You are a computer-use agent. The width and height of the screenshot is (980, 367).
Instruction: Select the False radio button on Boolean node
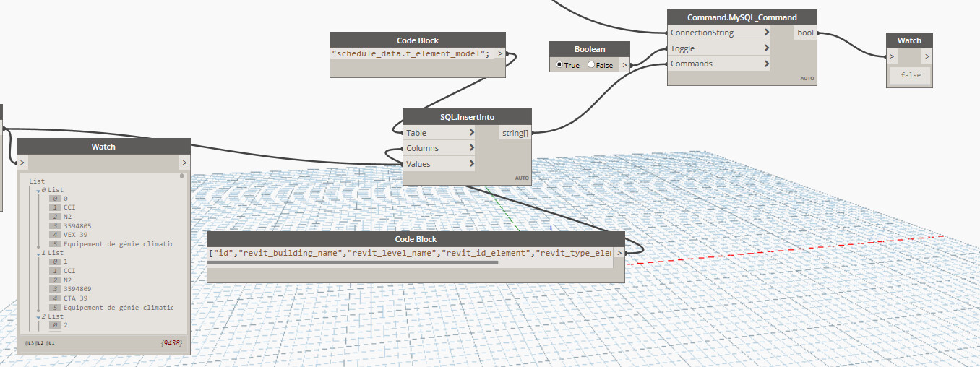(591, 65)
